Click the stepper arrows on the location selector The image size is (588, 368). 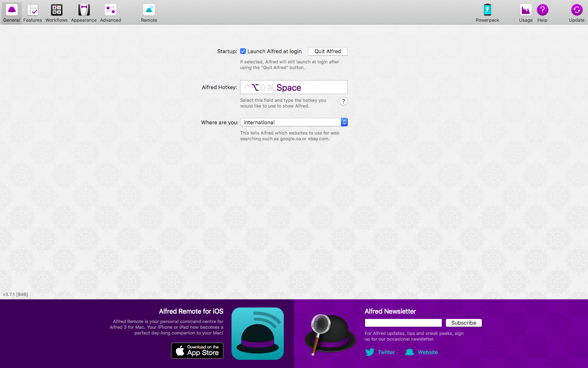344,122
